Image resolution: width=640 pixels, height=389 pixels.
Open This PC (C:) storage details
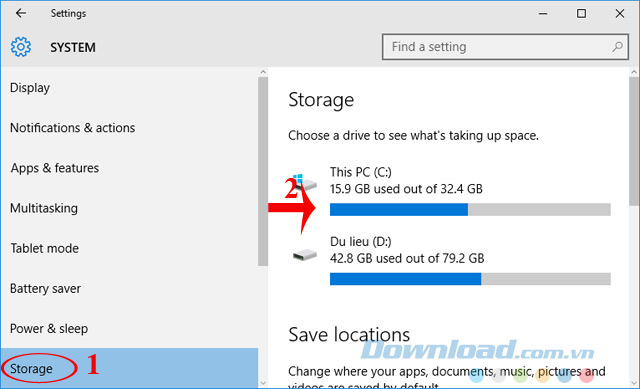tap(451, 191)
